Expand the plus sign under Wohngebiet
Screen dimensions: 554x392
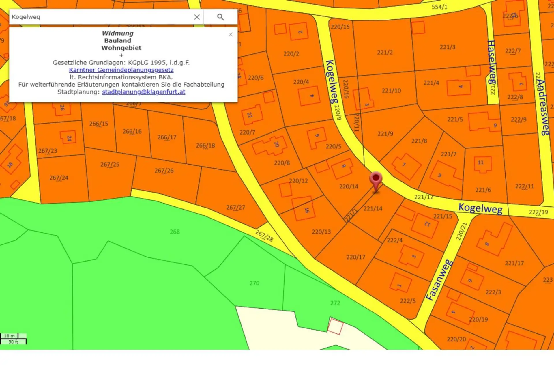[121, 55]
